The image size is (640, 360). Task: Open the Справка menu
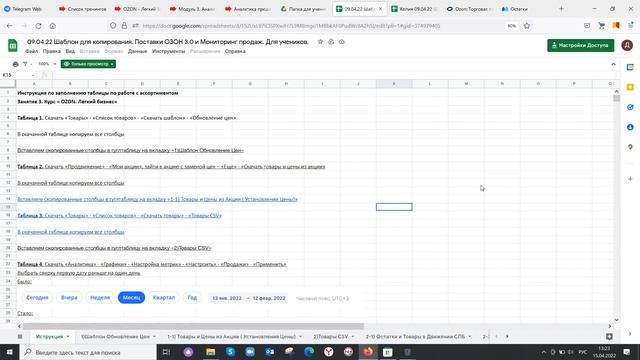coord(235,51)
